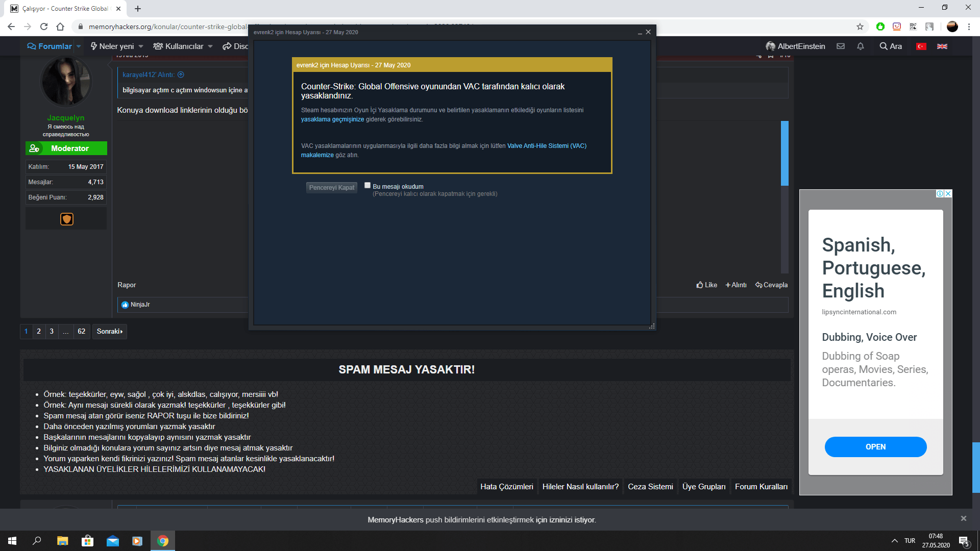This screenshot has width=980, height=551.
Task: Click the ad info icon
Action: [940, 194]
